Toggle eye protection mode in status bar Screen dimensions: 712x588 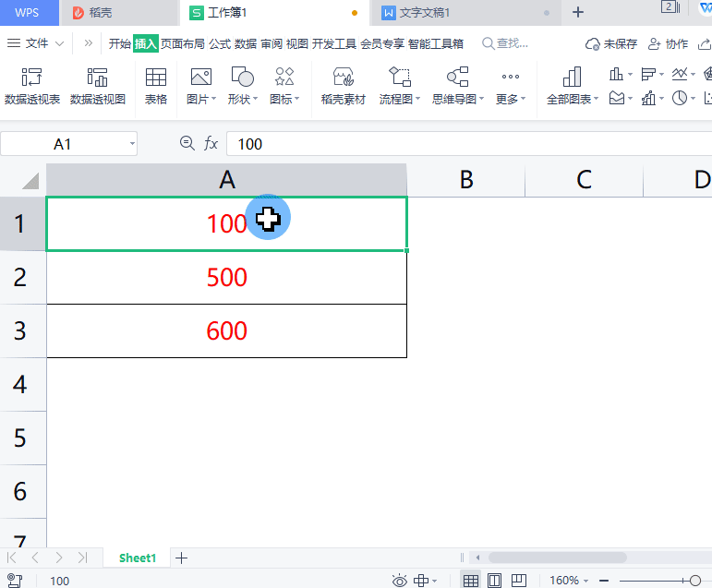tap(400, 581)
